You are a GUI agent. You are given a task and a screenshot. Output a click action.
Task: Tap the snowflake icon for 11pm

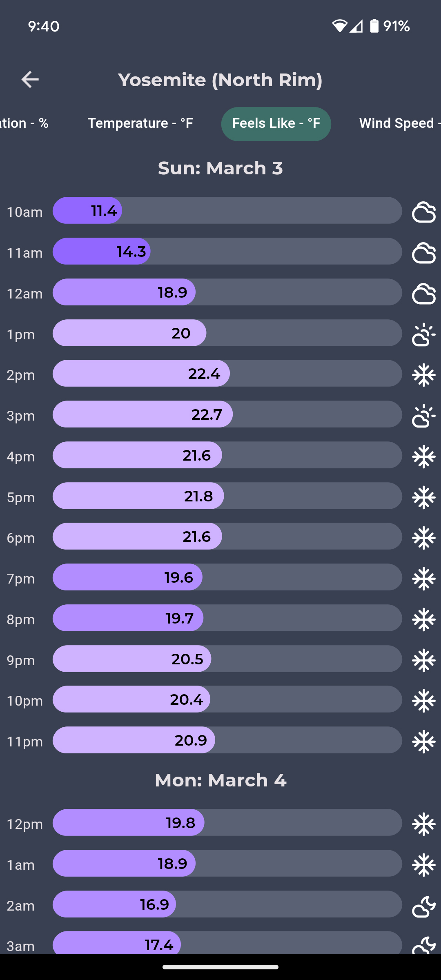tap(423, 741)
